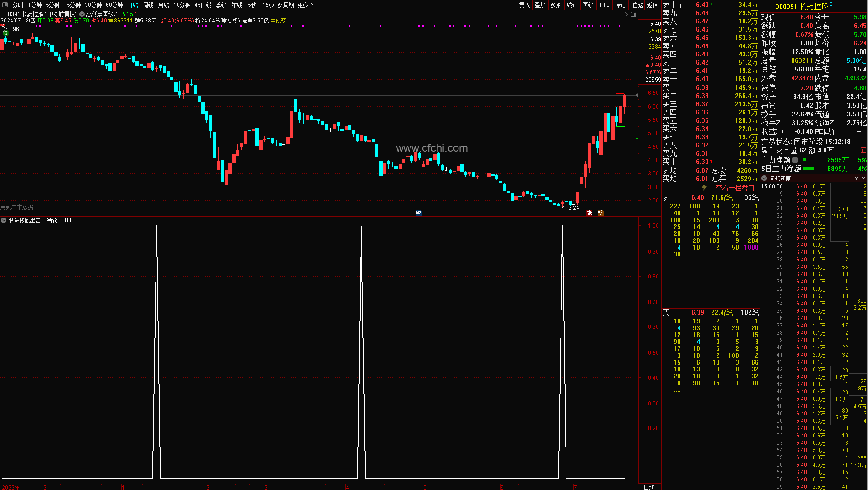Switch to 周线 weekly chart
868x490 pixels.
[x=148, y=5]
